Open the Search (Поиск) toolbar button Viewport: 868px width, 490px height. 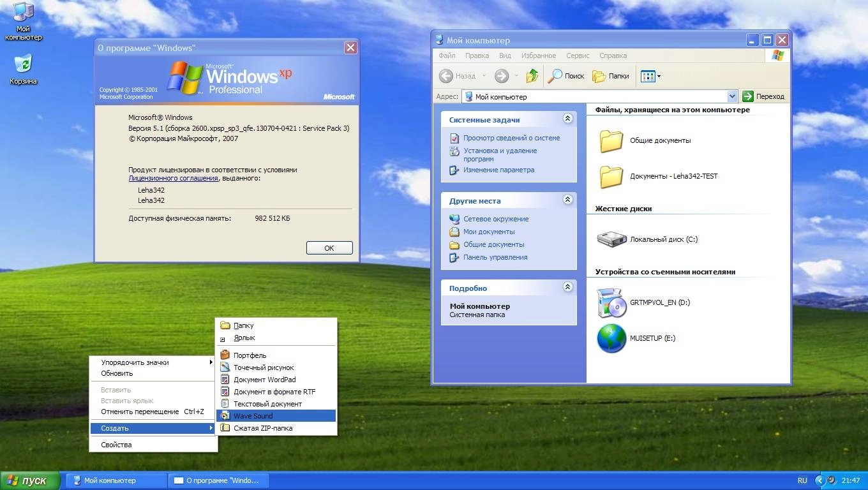(x=566, y=76)
